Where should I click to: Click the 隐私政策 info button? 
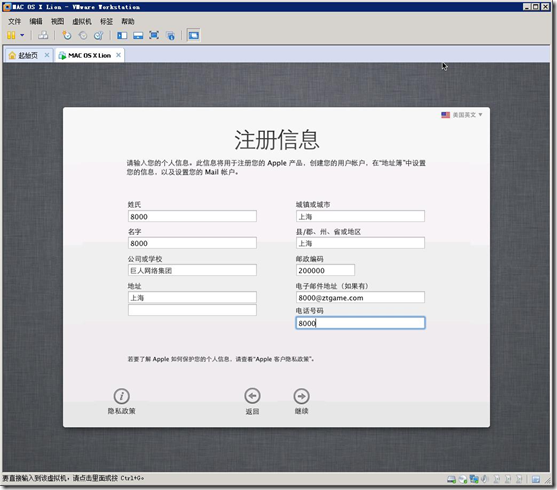[x=121, y=396]
